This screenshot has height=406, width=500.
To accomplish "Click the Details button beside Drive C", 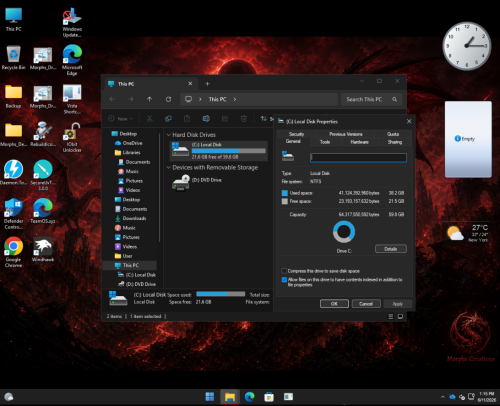I will (391, 249).
